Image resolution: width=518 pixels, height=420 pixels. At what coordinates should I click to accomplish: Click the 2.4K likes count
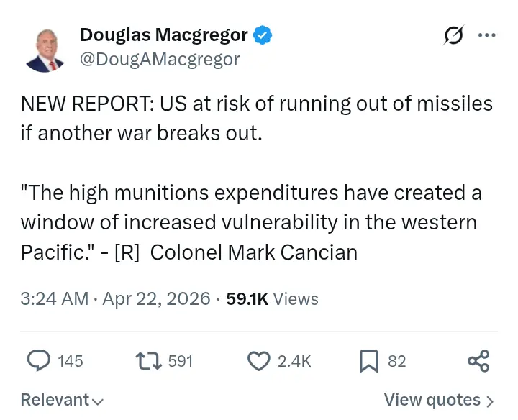[x=294, y=361]
